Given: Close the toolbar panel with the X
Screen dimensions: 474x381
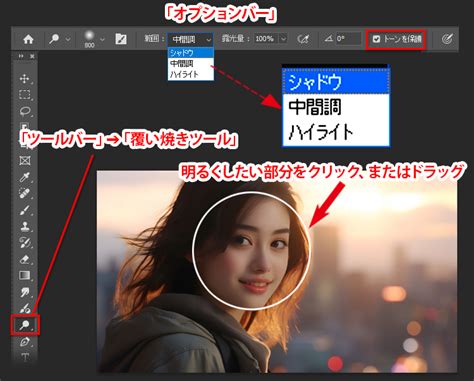Looking at the screenshot, I should coord(32,56).
